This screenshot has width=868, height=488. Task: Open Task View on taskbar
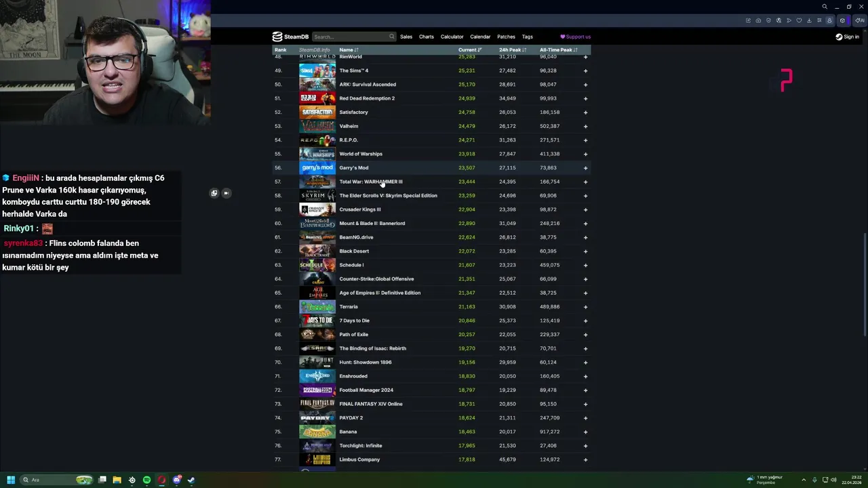click(102, 480)
